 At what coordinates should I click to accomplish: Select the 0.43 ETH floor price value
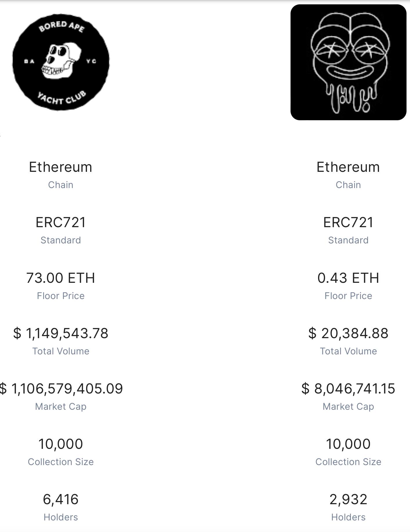(x=348, y=278)
